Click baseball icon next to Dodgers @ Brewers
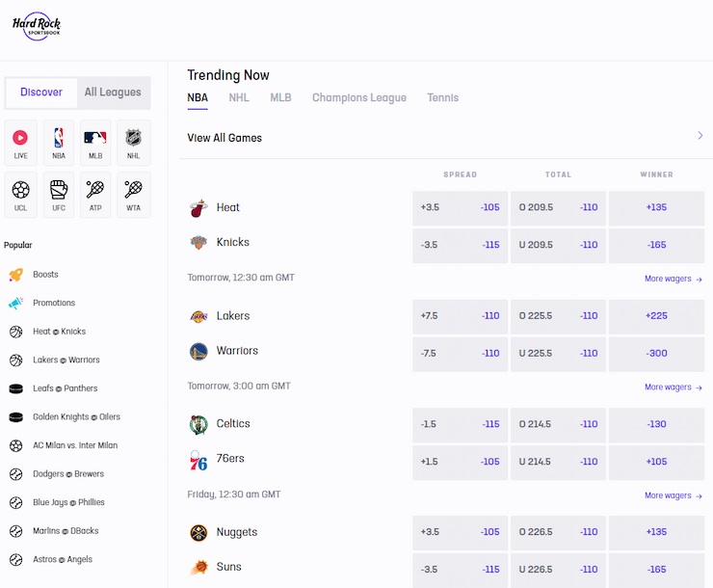This screenshot has width=713, height=588. [x=16, y=474]
